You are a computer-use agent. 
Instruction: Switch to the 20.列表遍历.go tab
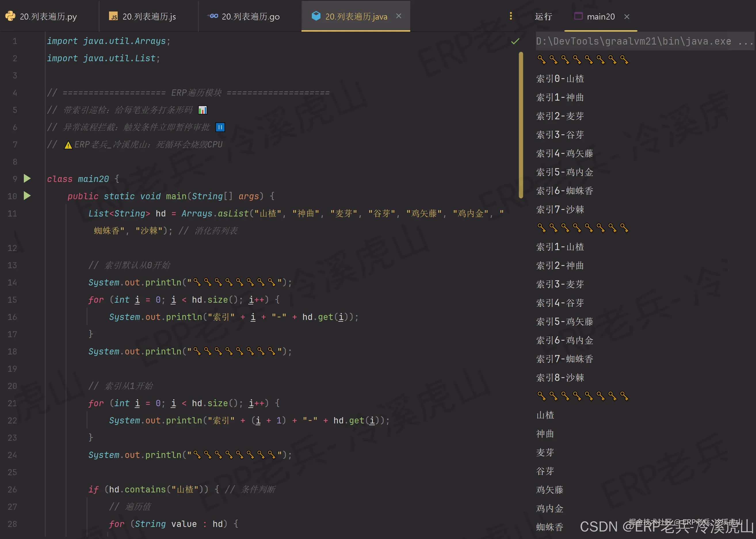pos(251,17)
